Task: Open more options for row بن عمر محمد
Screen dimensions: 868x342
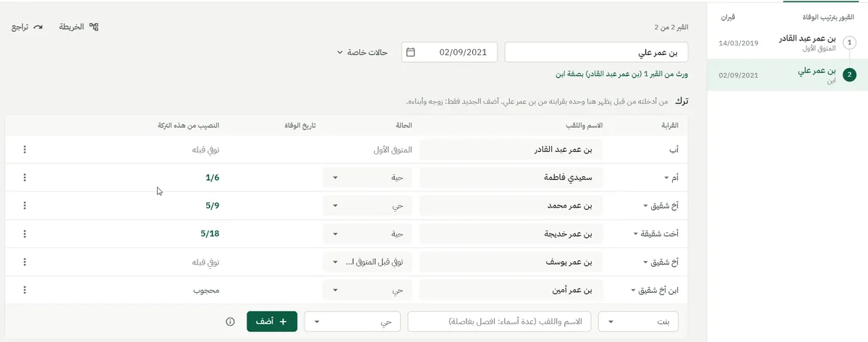Action: tap(25, 206)
